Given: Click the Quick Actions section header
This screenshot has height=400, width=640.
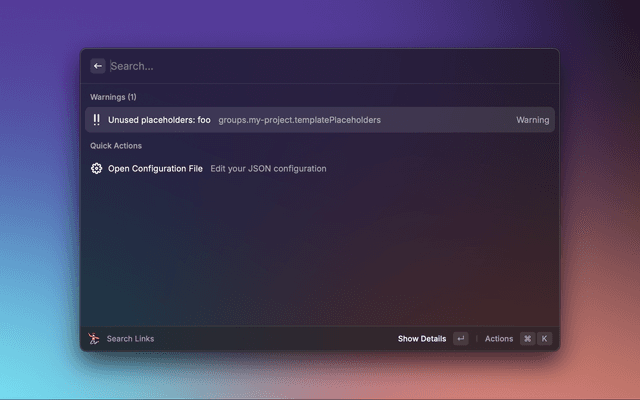Looking at the screenshot, I should pos(116,146).
